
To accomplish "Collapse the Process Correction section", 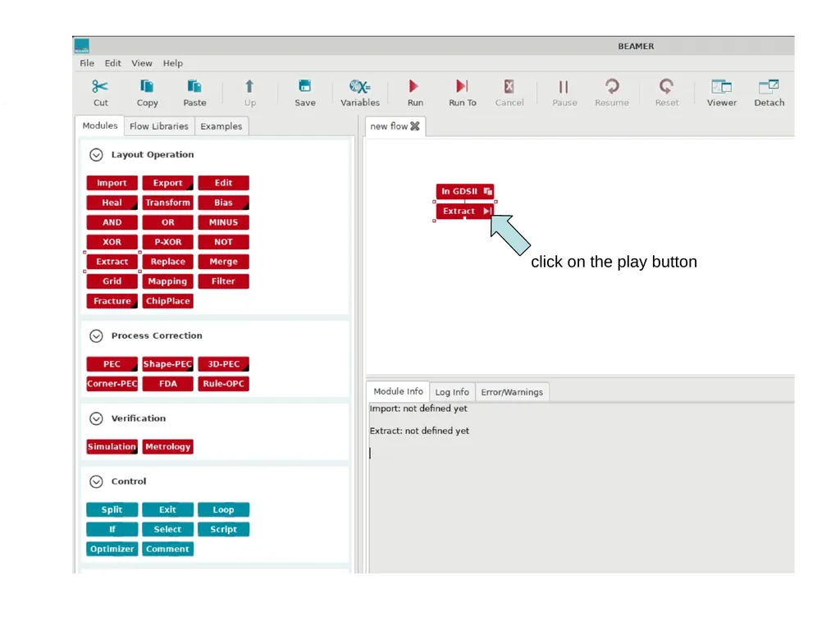I will click(x=96, y=336).
